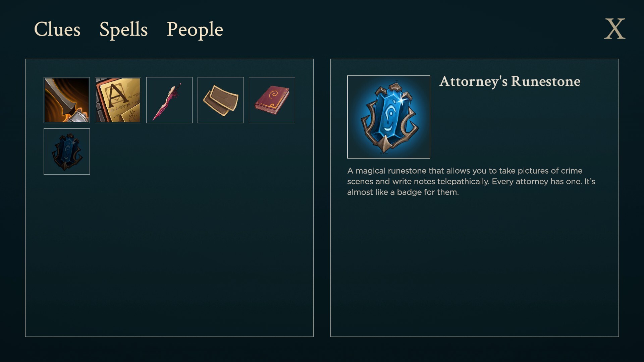Select the orange-glowing blade clue
Screen dimensions: 644x362
67,100
